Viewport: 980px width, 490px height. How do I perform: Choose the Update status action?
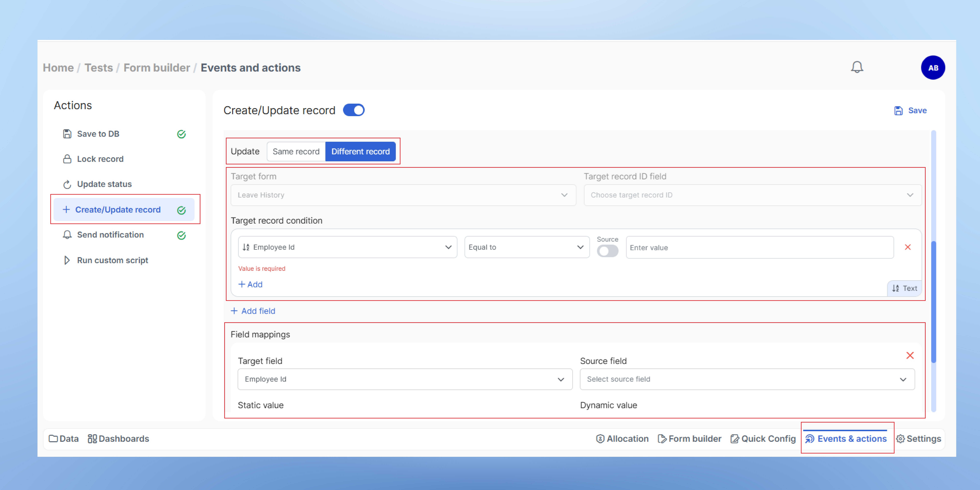click(x=104, y=184)
